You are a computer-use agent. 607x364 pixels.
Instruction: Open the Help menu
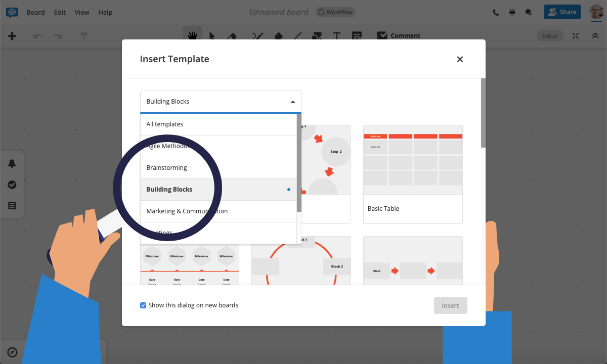click(x=105, y=12)
